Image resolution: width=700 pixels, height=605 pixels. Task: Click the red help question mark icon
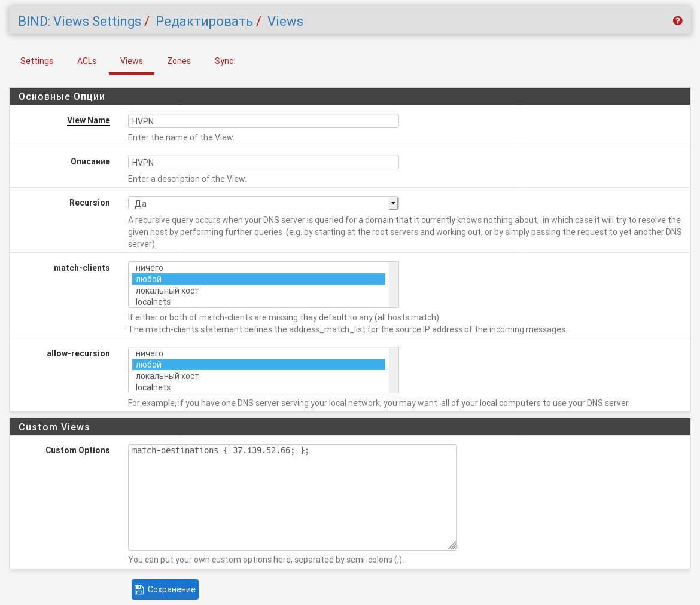pos(677,21)
